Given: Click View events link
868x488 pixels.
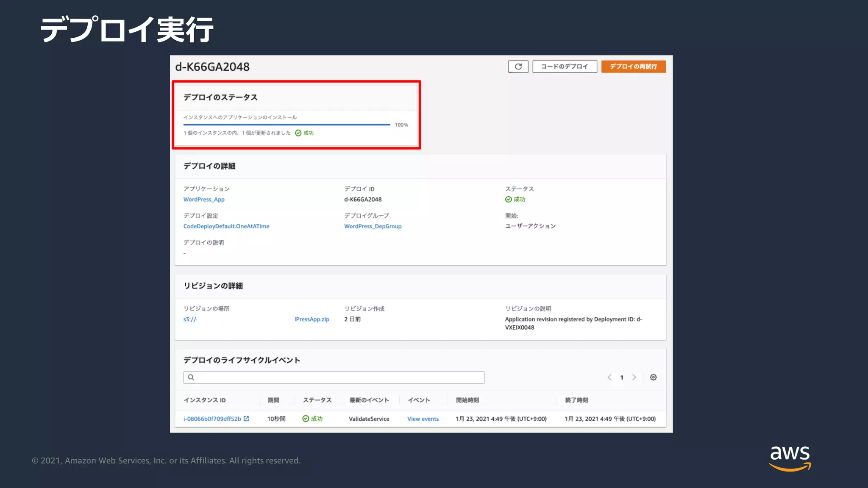Looking at the screenshot, I should [x=423, y=419].
